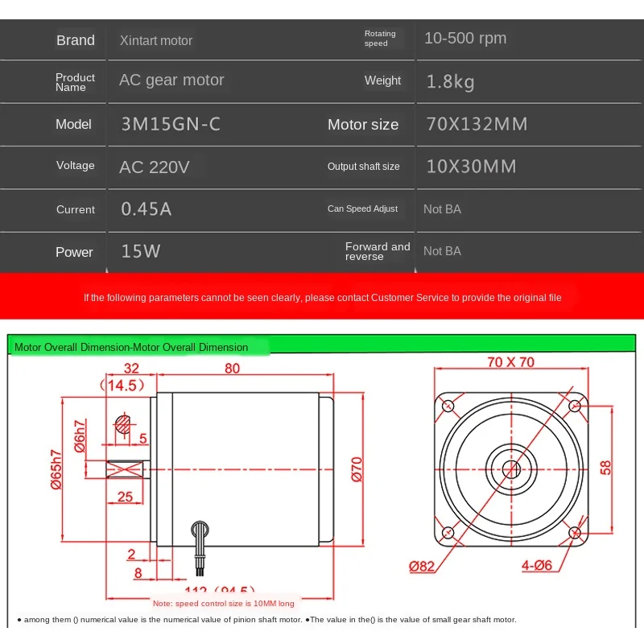
Task: Click the '25' shaft flat dimension
Action: coord(126,497)
